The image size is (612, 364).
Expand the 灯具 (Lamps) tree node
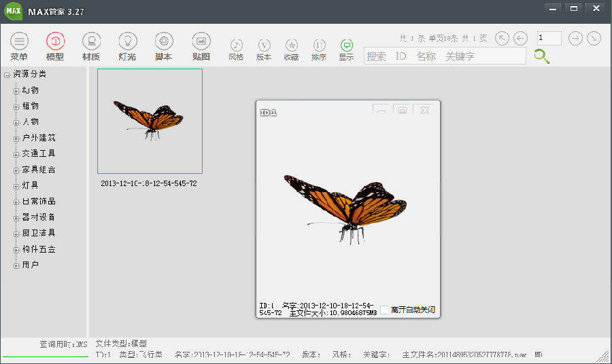click(x=16, y=186)
